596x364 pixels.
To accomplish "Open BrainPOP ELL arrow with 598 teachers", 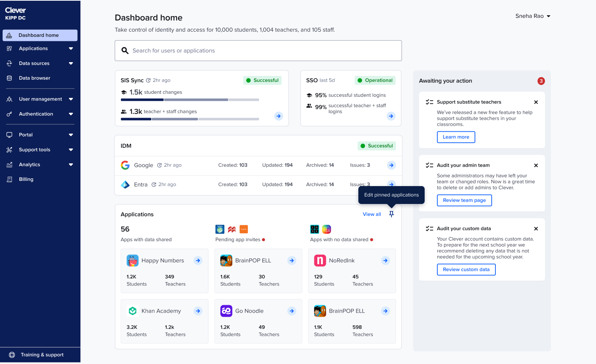I will 386,311.
